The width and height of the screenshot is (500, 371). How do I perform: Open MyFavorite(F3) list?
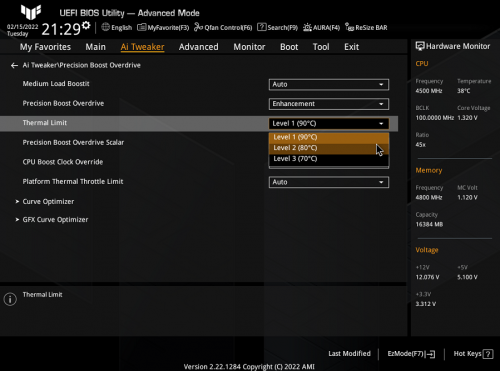pos(163,27)
